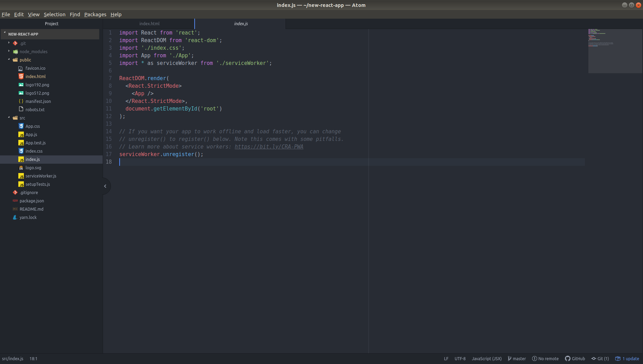643x364 pixels.
Task: Click the branch icon next to master
Action: (509, 358)
